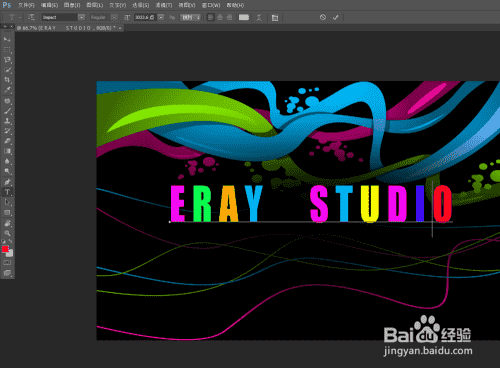Select the Lasso tool
This screenshot has width=500, height=368.
7,60
